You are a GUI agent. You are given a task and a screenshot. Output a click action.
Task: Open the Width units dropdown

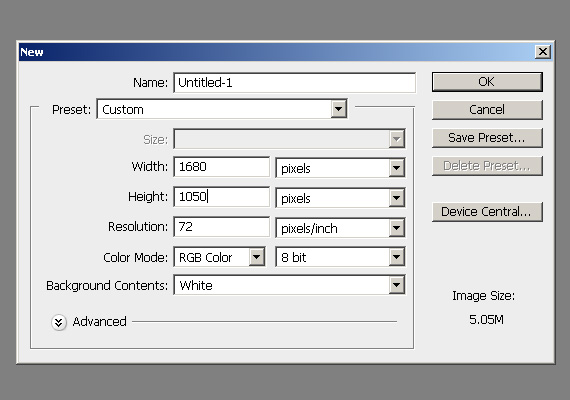pyautogui.click(x=340, y=168)
